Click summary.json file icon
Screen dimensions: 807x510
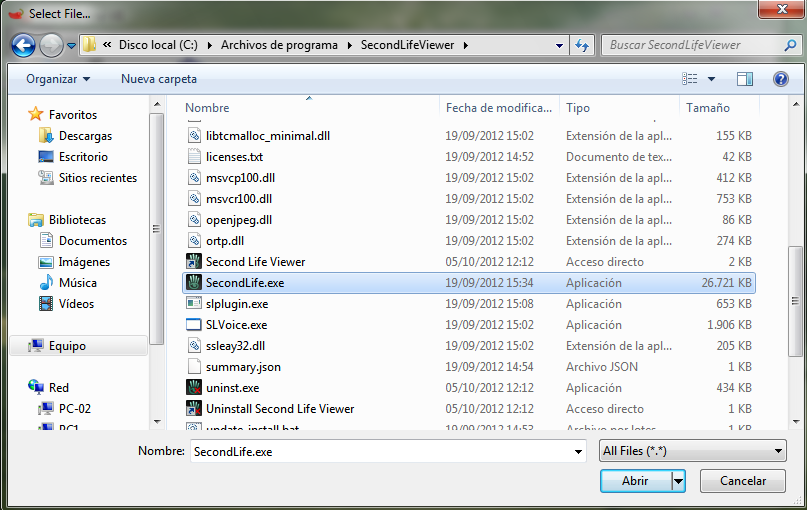194,367
